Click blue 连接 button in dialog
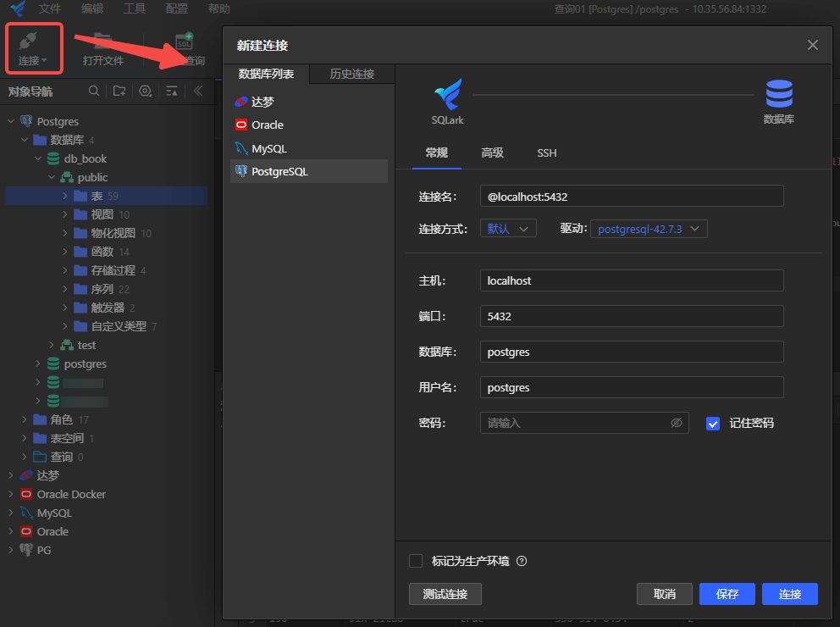Screen dimensions: 840x627 (790, 594)
